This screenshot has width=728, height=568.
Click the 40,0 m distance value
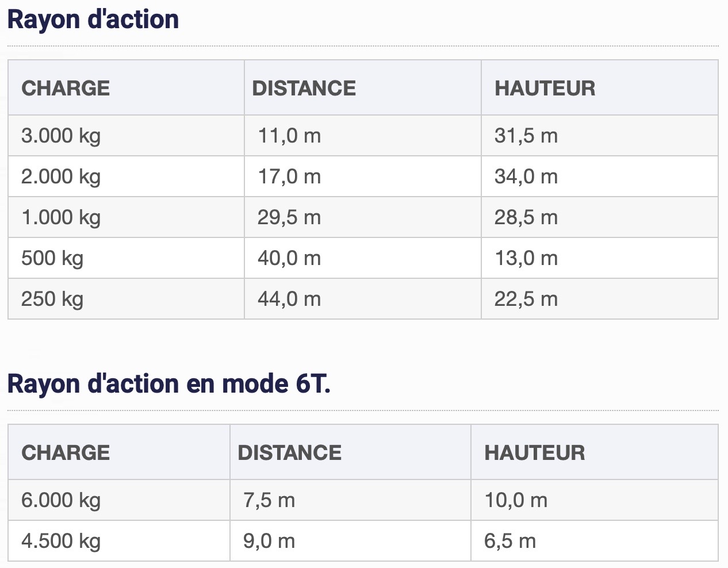[289, 258]
